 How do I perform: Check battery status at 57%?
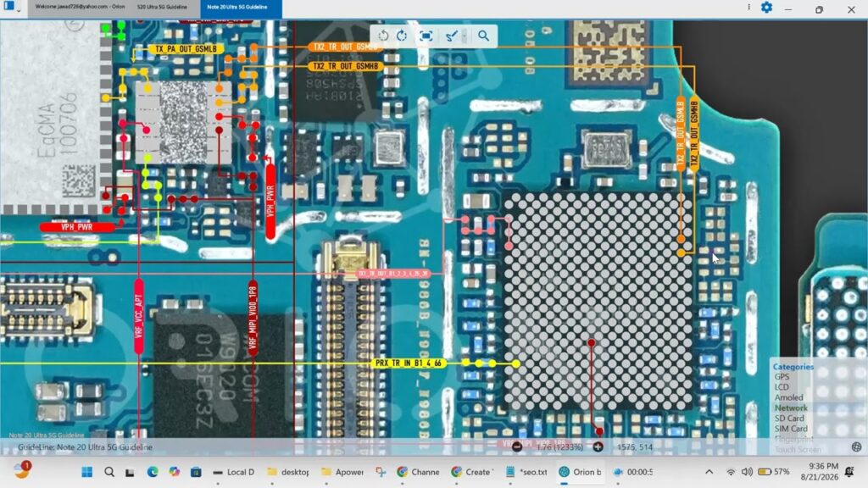[x=774, y=472]
